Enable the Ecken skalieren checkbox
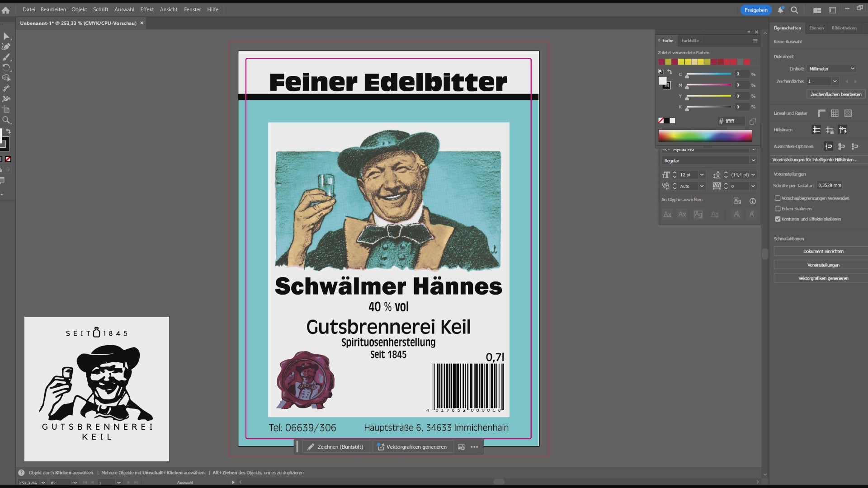Viewport: 868px width, 488px height. click(778, 208)
